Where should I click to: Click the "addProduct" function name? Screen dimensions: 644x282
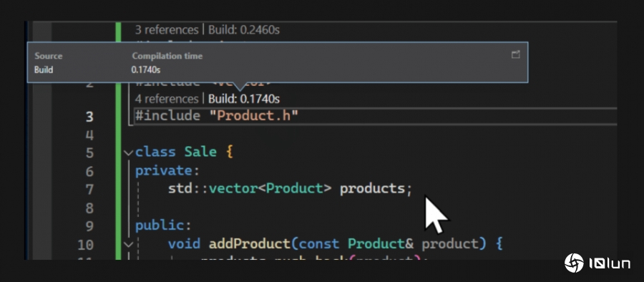point(250,244)
